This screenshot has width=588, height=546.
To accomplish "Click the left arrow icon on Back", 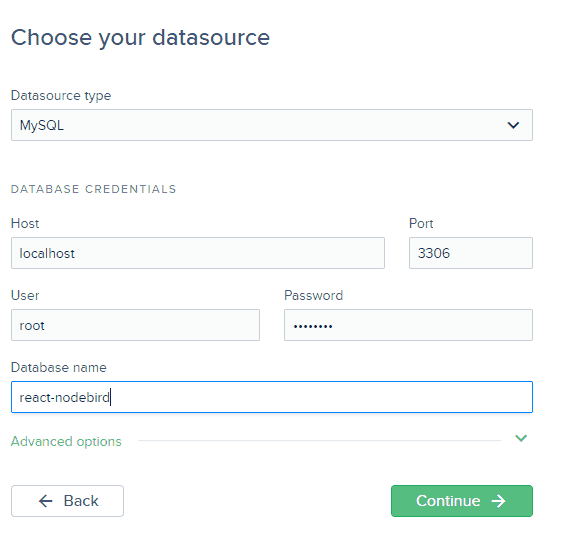I will pos(46,501).
